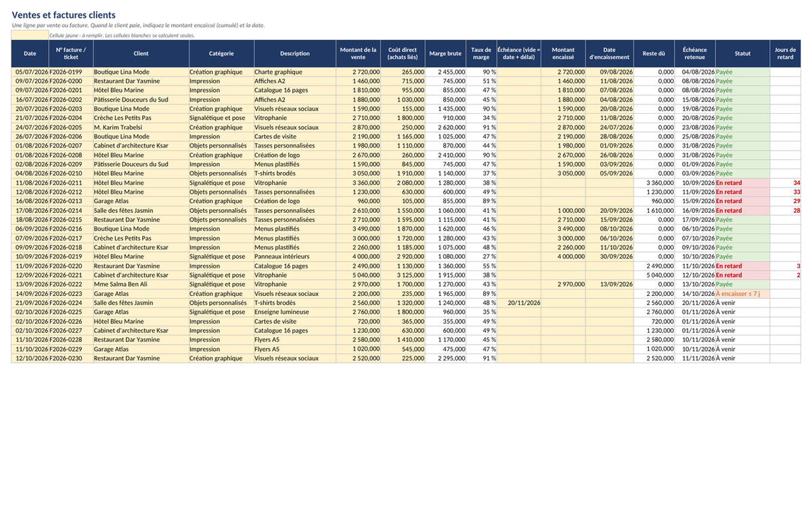Select the 'Date d'encaissement' header
Image resolution: width=812 pixels, height=508 pixels.
pyautogui.click(x=609, y=54)
